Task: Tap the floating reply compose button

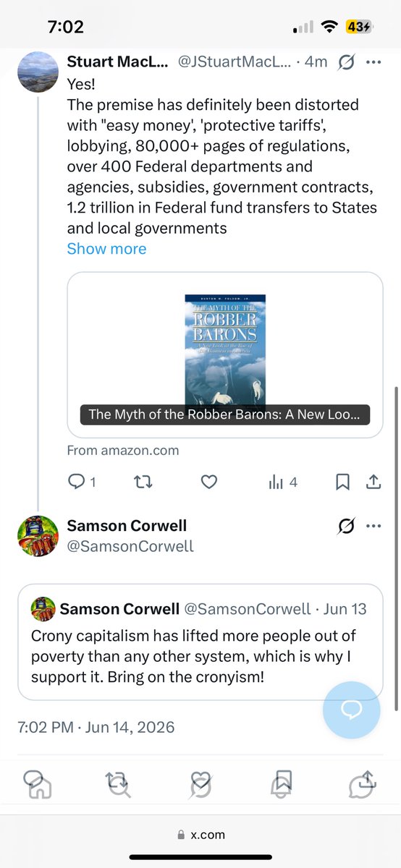Action: (x=351, y=709)
